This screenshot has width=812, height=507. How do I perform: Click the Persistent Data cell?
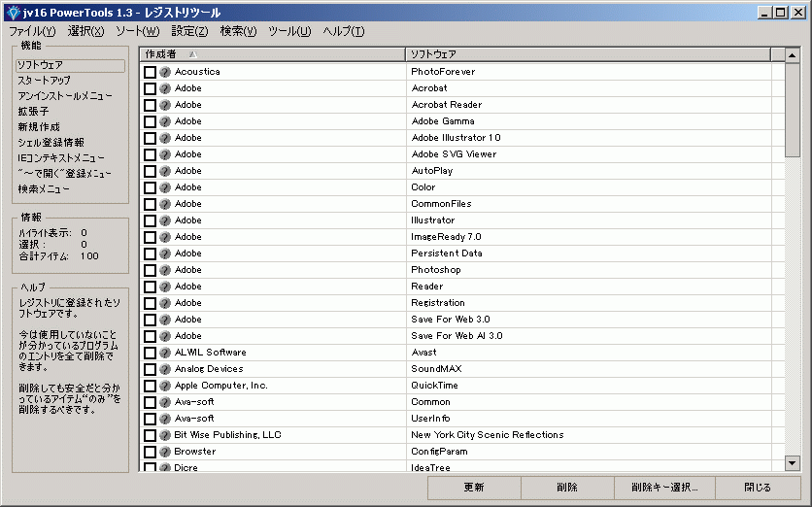pos(589,253)
